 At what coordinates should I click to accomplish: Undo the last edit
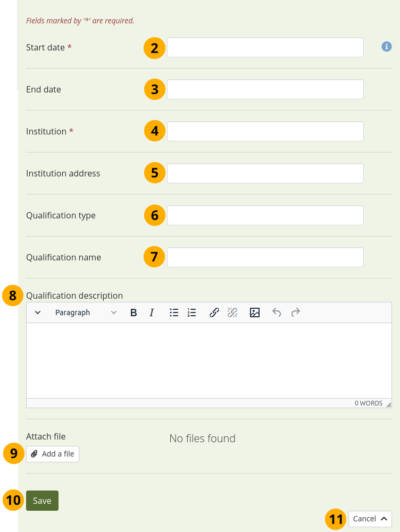277,313
